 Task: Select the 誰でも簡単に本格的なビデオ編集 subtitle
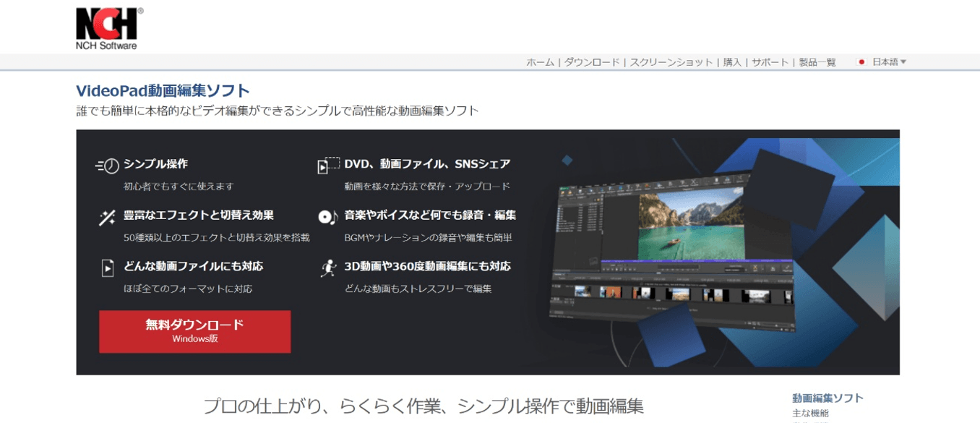[x=278, y=111]
